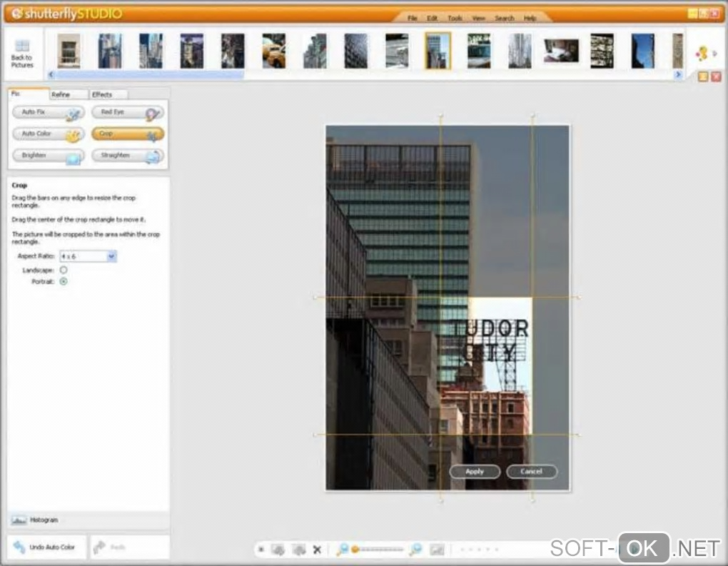Click the zoom slider handle
Image resolution: width=728 pixels, height=566 pixels.
tap(355, 550)
